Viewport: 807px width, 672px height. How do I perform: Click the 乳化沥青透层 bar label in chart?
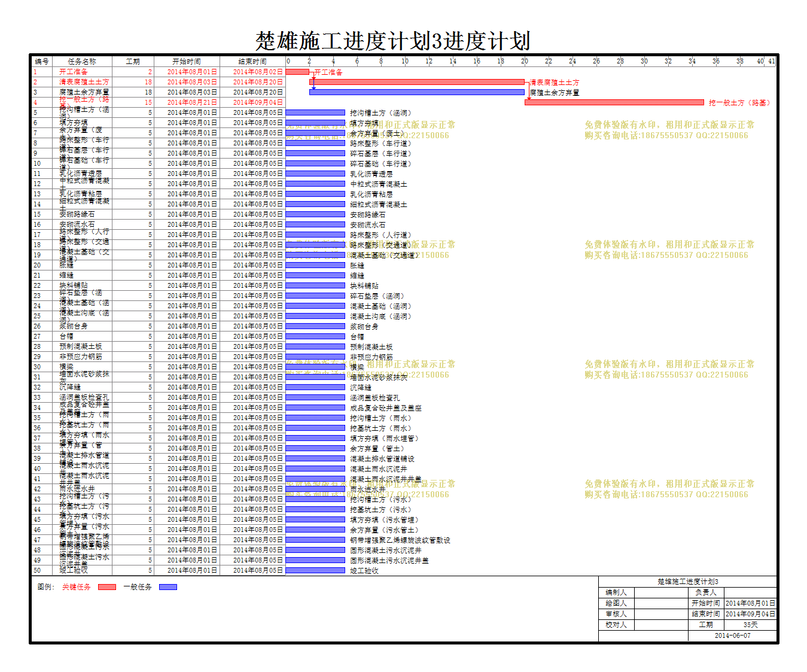coord(371,174)
